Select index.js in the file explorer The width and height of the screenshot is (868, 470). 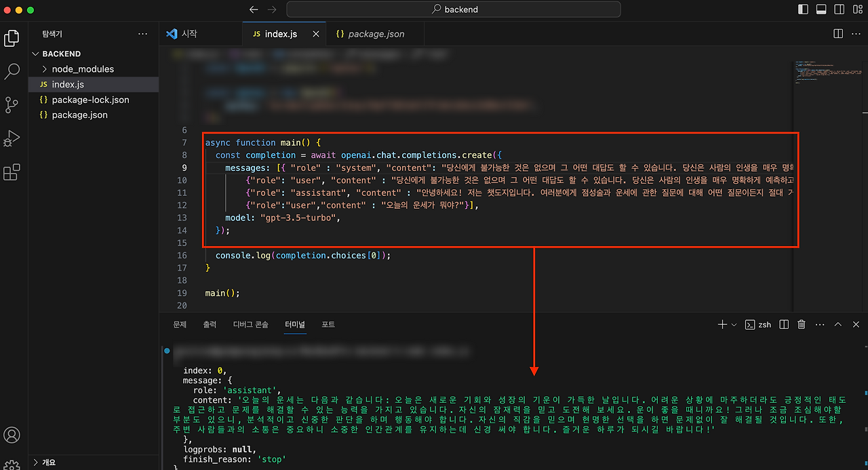[94, 84]
